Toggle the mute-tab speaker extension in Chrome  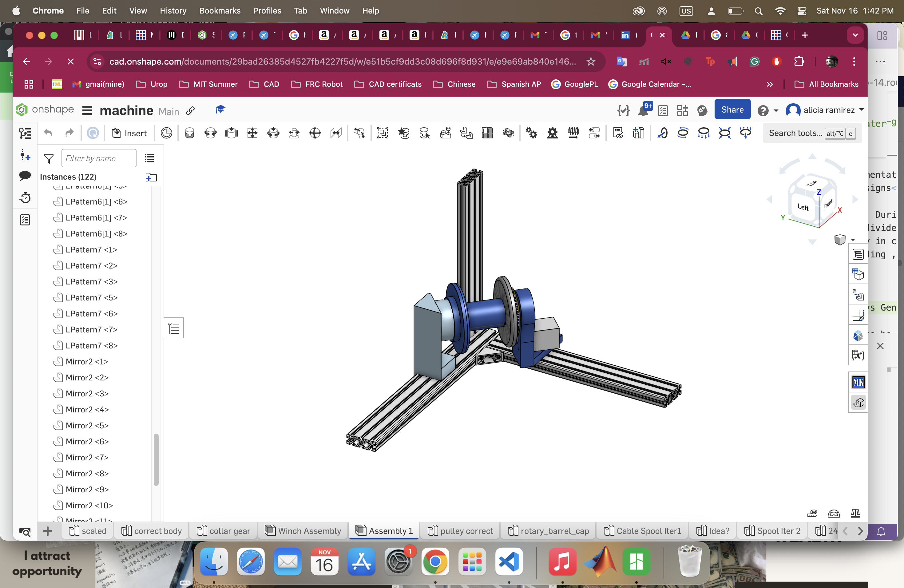tap(666, 62)
